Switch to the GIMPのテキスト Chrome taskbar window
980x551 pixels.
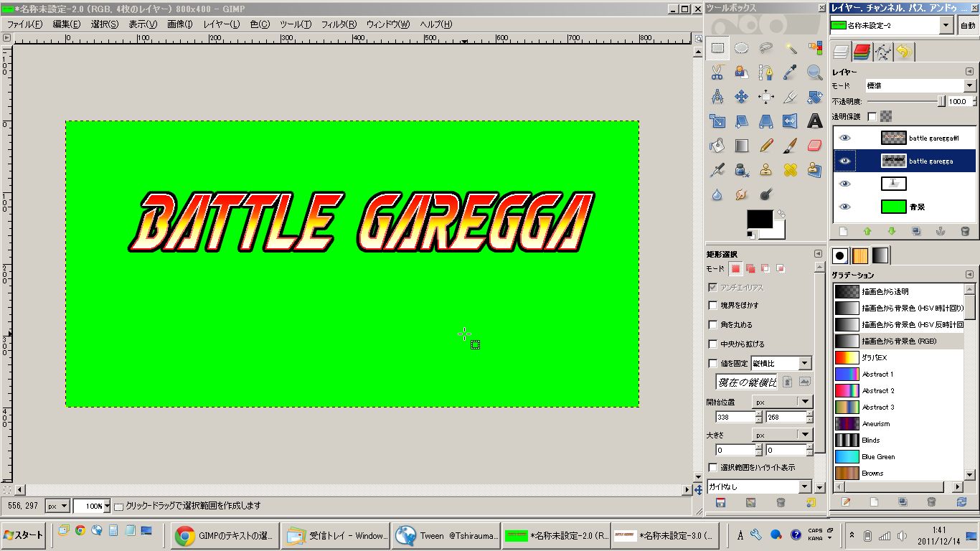[x=225, y=535]
